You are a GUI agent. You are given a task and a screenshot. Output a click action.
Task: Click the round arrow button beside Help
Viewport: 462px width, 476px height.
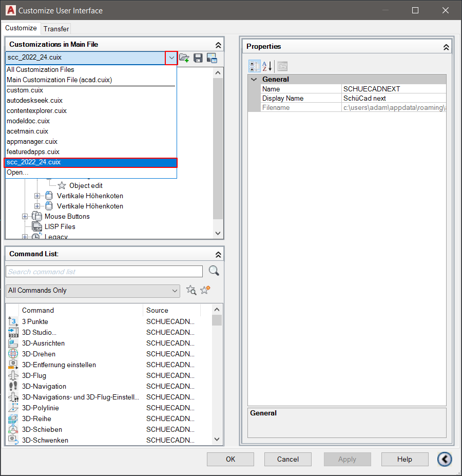(445, 459)
